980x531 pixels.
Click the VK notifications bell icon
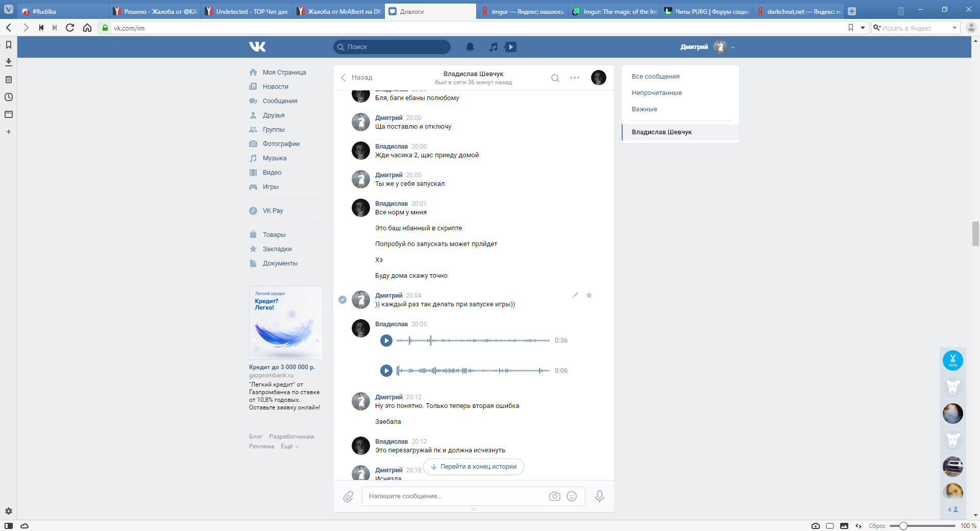470,47
